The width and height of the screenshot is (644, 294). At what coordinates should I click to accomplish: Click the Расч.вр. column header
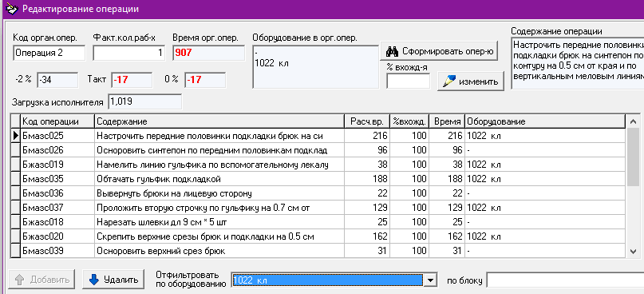click(367, 121)
